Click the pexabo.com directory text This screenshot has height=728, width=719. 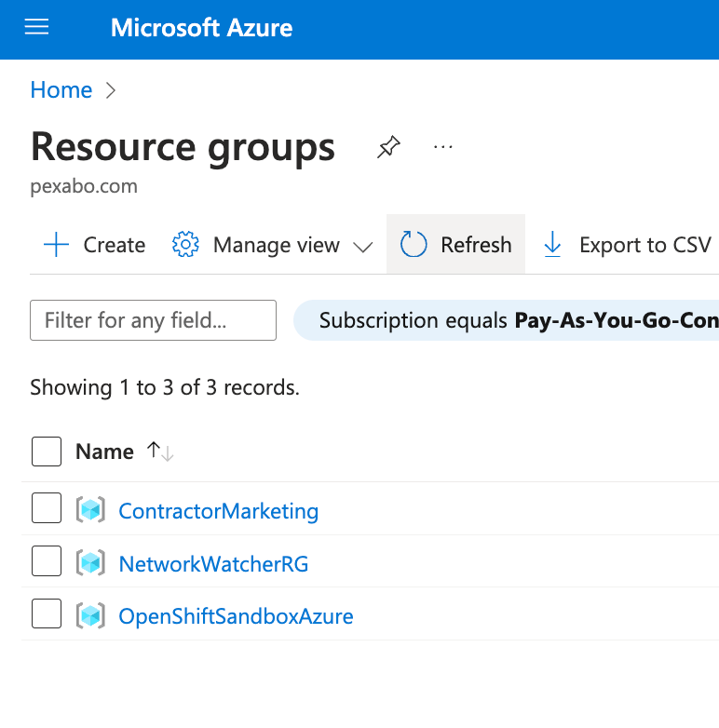pos(84,186)
